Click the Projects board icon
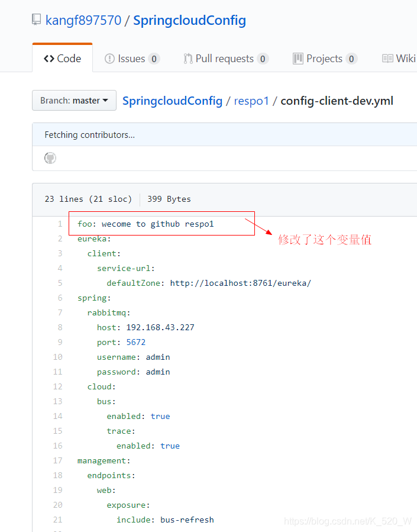Viewport: 417px width, 532px height. tap(298, 59)
